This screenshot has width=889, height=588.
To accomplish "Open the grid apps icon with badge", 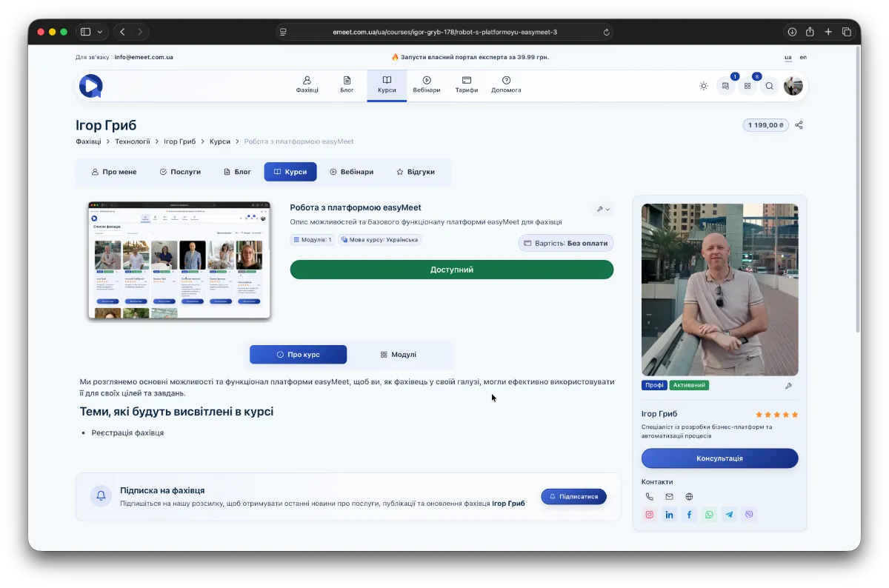I will click(x=748, y=86).
